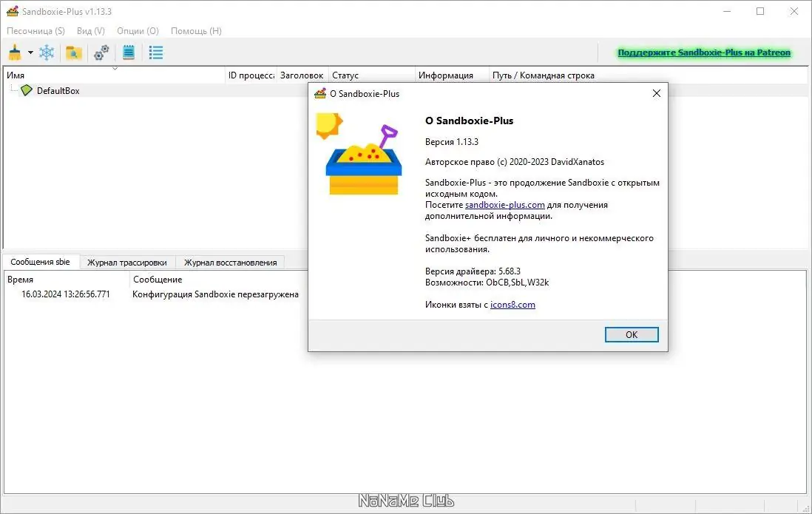Click the Заголовок column header
This screenshot has width=812, height=514.
302,75
